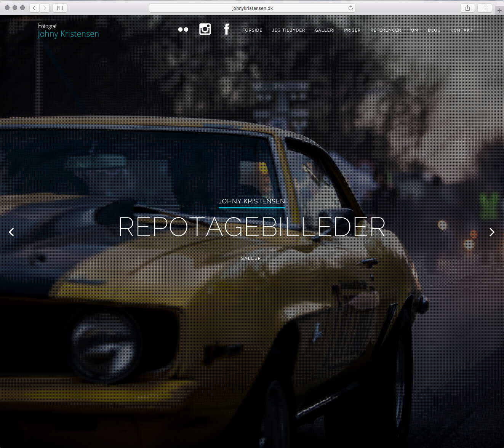504x448 pixels.
Task: Open the Priser menu item
Action: pos(352,30)
